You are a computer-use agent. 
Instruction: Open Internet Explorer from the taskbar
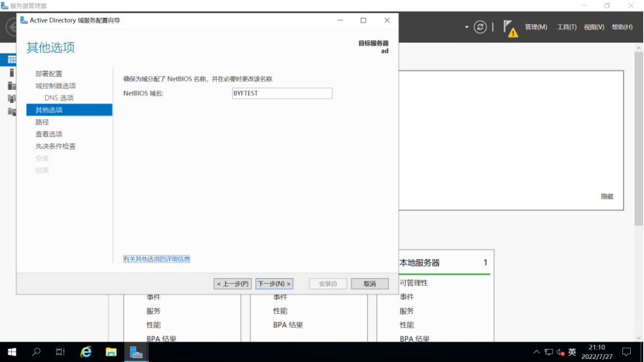86,352
